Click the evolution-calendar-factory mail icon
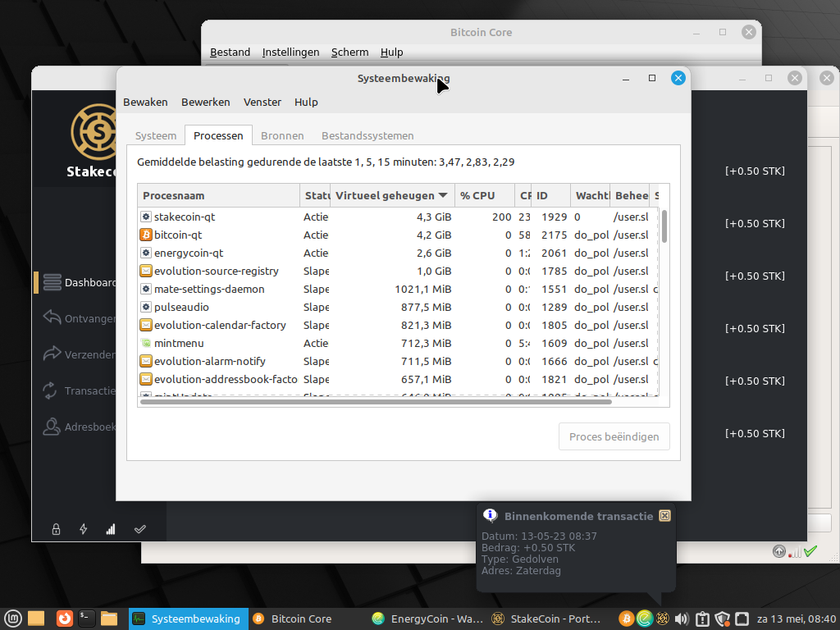This screenshot has width=840, height=630. pos(146,325)
